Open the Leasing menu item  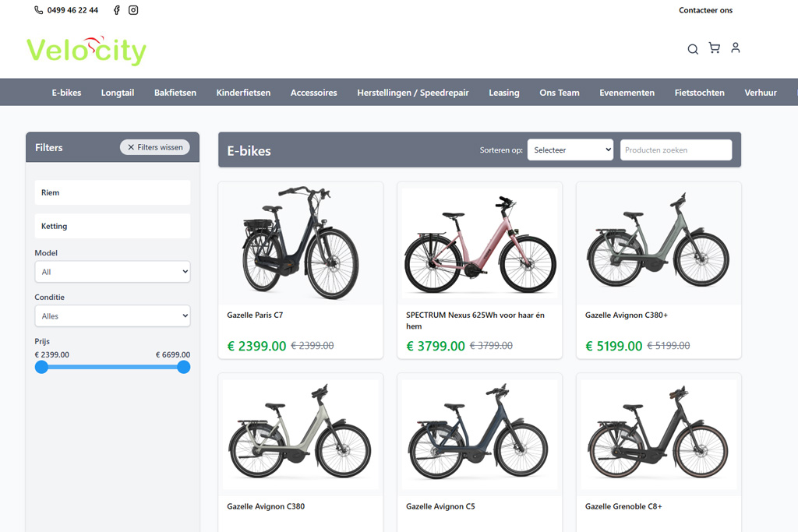[503, 93]
